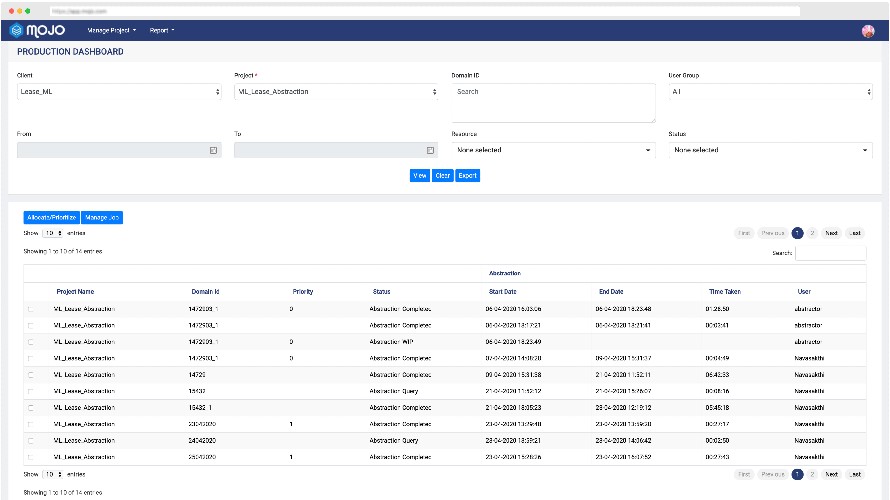Image resolution: width=890 pixels, height=500 pixels.
Task: Expand the Client dropdown showing Lease_ML
Action: [x=119, y=92]
